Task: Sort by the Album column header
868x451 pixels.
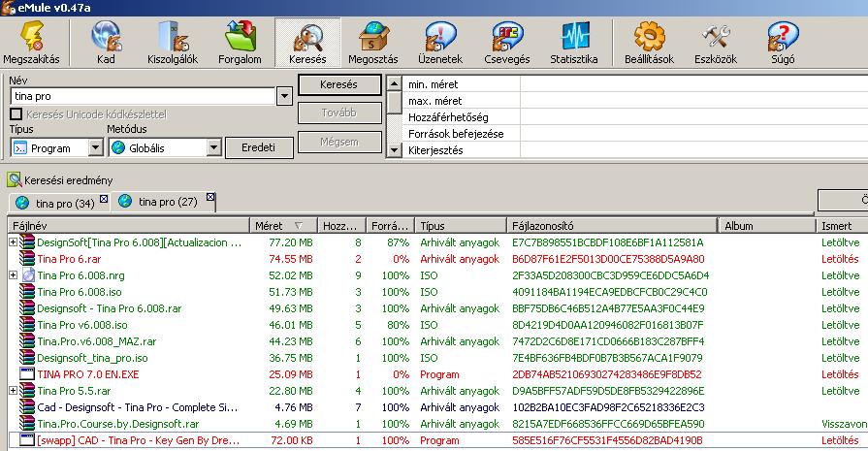Action: 767,226
